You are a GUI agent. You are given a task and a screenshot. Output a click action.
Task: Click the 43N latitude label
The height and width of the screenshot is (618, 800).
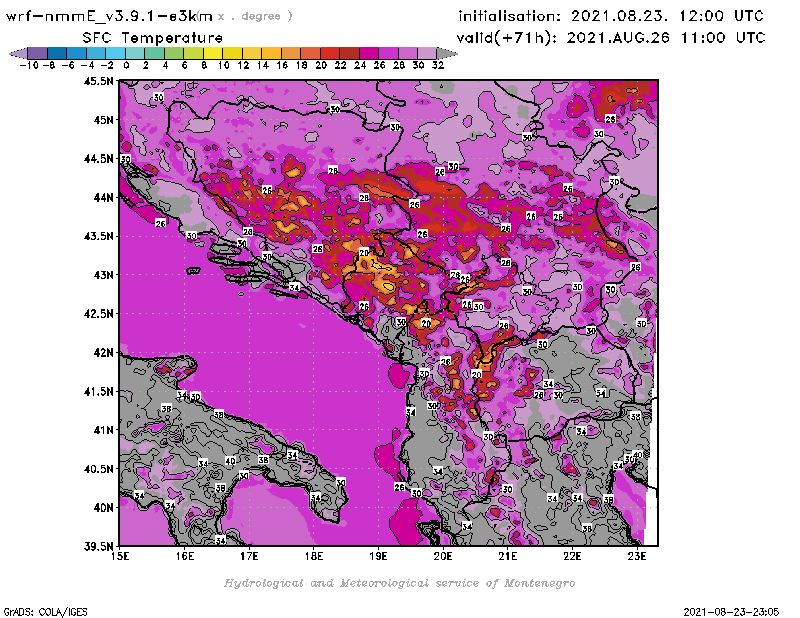pyautogui.click(x=103, y=275)
